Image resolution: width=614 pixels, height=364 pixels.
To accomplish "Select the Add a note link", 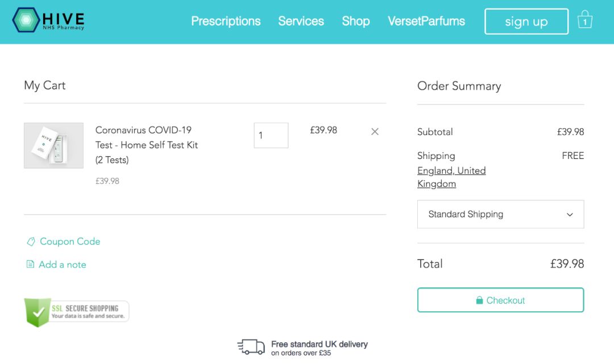I will tap(63, 265).
